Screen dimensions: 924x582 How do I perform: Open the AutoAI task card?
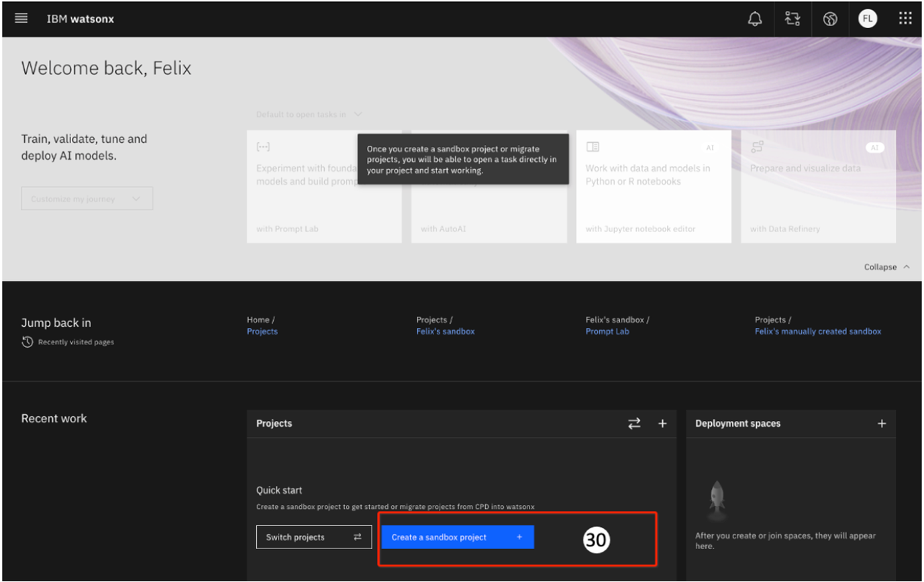click(x=489, y=187)
